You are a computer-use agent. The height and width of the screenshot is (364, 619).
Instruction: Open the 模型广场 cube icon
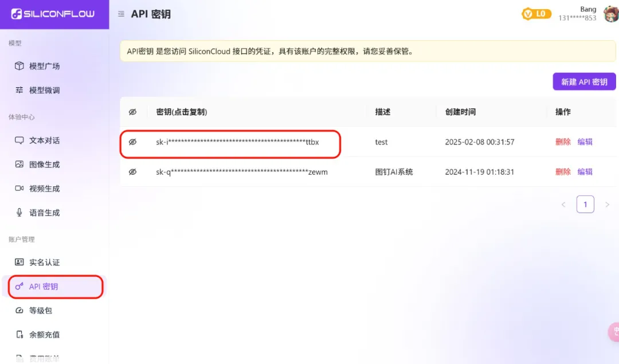19,66
